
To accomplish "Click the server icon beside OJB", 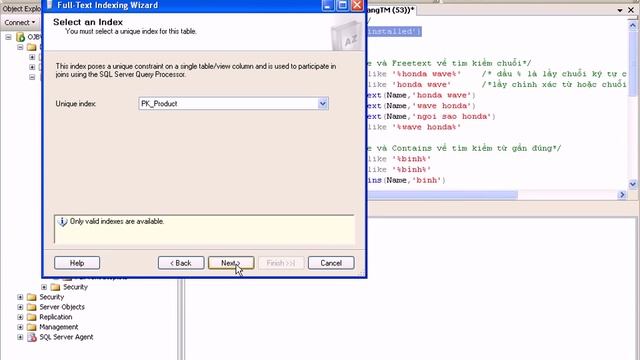I will pyautogui.click(x=20, y=37).
